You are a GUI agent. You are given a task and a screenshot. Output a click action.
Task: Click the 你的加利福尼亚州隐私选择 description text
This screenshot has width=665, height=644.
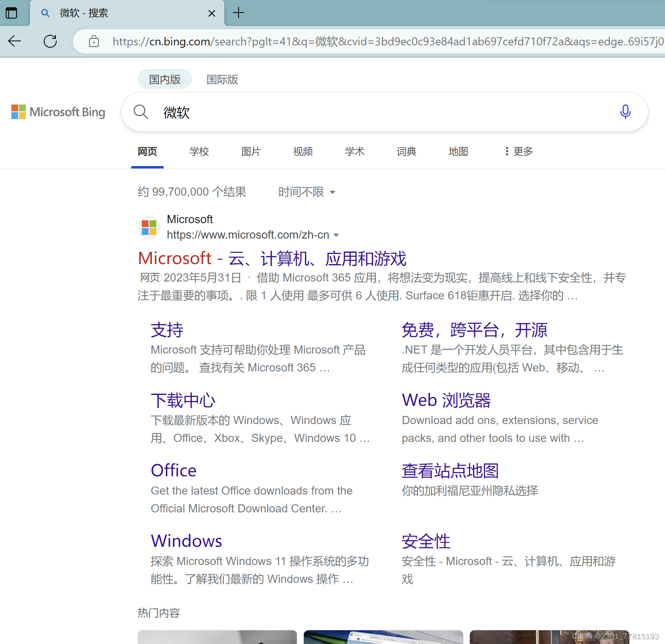coord(470,491)
